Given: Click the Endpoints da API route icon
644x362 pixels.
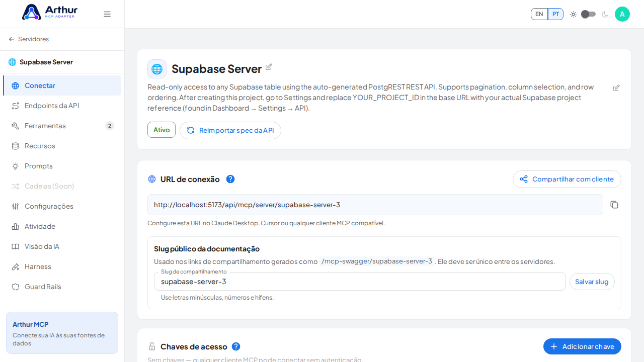Looking at the screenshot, I should pos(16,106).
